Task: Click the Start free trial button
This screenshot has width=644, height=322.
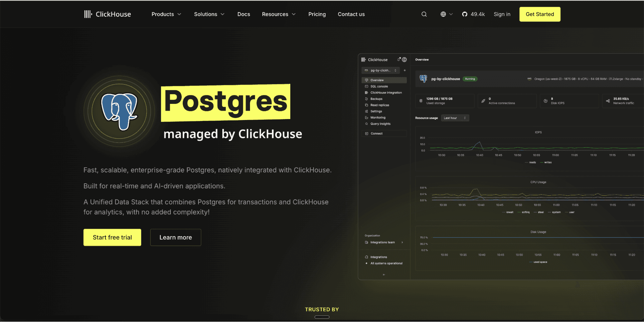Action: click(112, 237)
